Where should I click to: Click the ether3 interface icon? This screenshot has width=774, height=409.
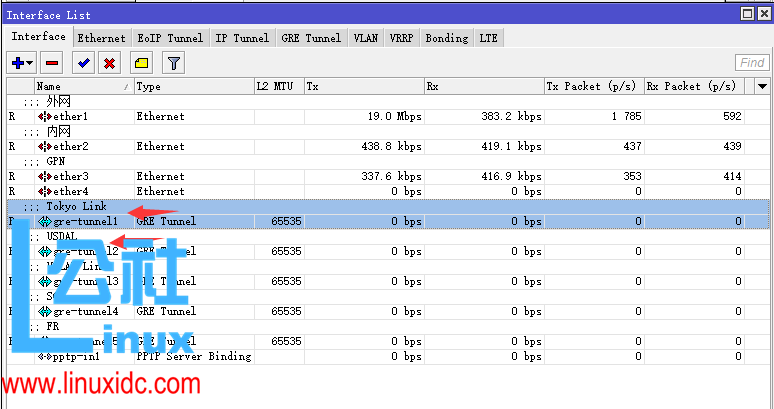coord(44,177)
